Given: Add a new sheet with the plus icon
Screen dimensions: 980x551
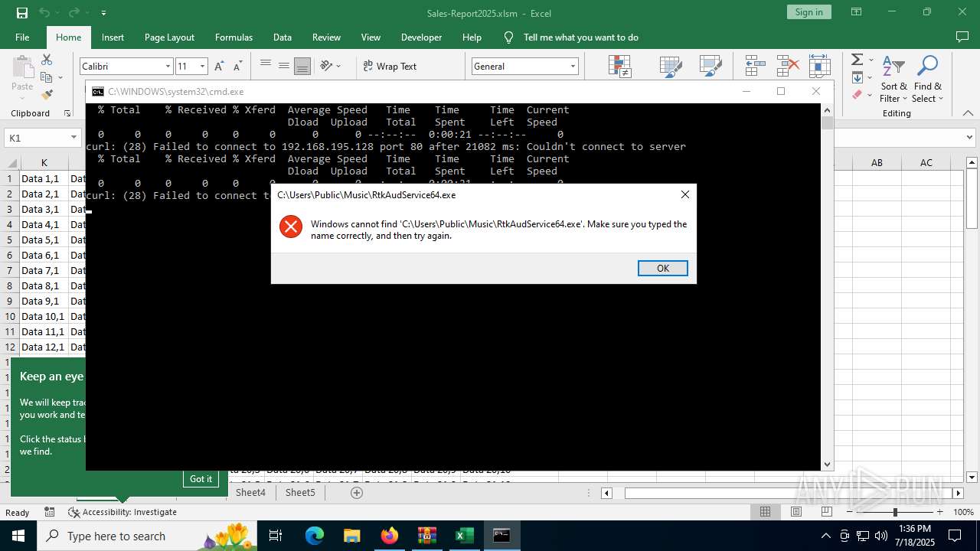Looking at the screenshot, I should (x=356, y=493).
